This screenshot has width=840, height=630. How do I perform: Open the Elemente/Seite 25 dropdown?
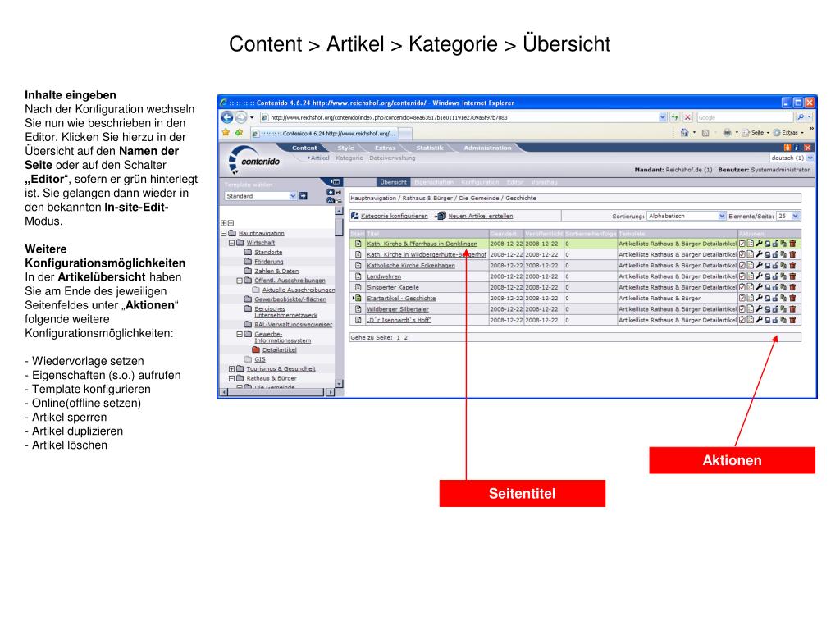[x=788, y=216]
